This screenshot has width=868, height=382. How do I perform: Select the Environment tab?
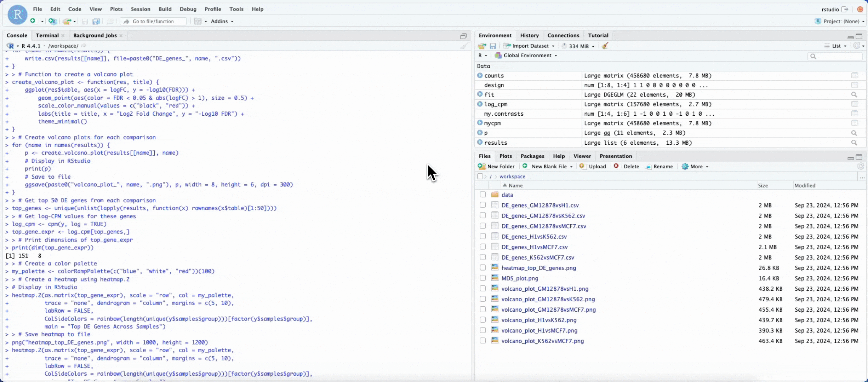pyautogui.click(x=494, y=35)
